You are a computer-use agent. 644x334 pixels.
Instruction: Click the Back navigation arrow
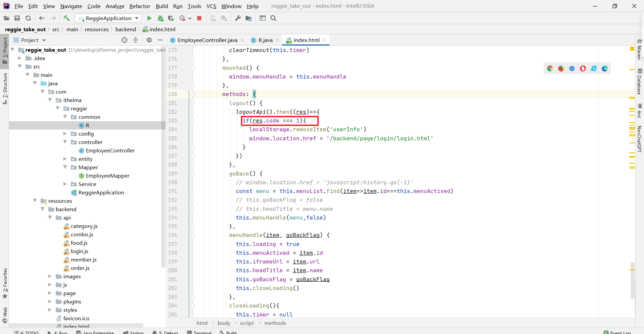pos(42,18)
